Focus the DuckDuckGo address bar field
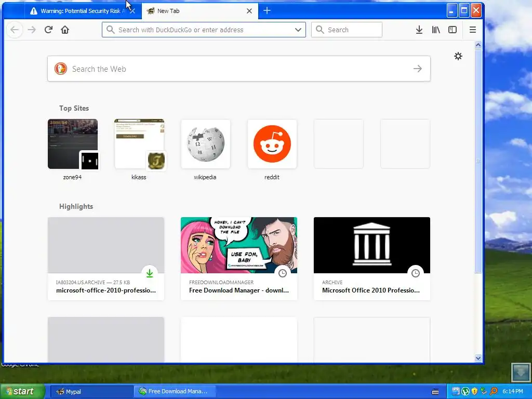Viewport: 532px width, 399px height. [204, 30]
